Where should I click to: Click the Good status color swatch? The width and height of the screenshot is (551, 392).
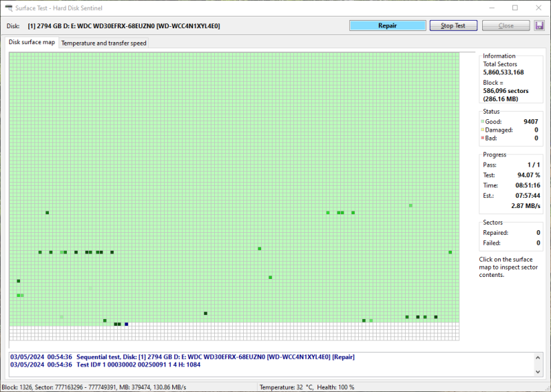click(x=483, y=122)
